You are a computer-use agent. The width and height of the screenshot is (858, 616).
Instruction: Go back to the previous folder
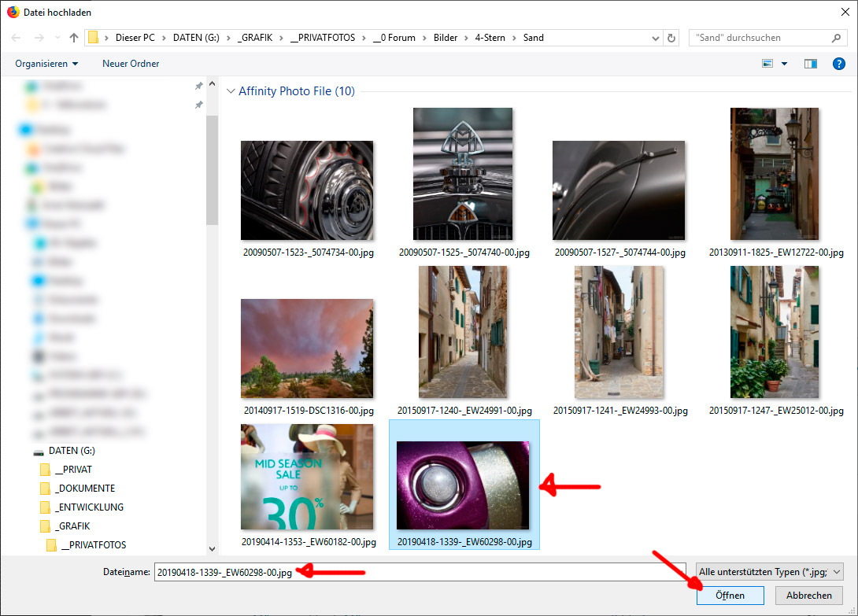click(x=16, y=38)
